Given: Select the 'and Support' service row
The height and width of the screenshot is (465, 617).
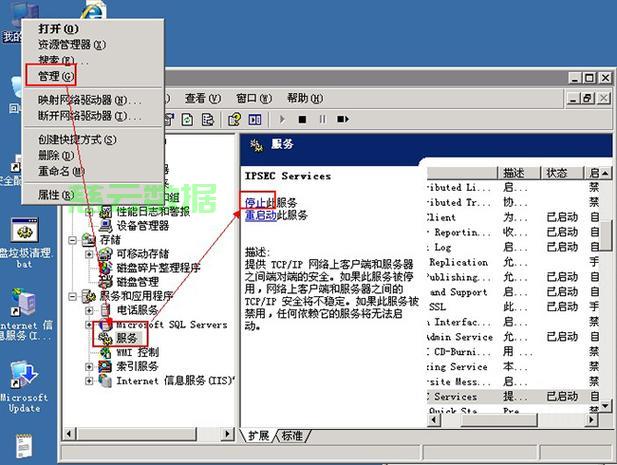Looking at the screenshot, I should pyautogui.click(x=513, y=292).
